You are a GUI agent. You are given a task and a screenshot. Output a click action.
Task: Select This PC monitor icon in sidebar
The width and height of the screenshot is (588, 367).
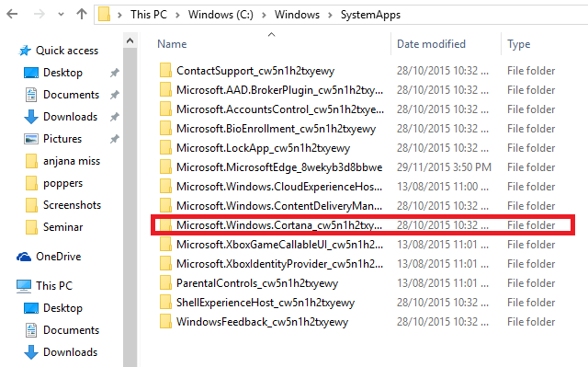pyautogui.click(x=24, y=286)
